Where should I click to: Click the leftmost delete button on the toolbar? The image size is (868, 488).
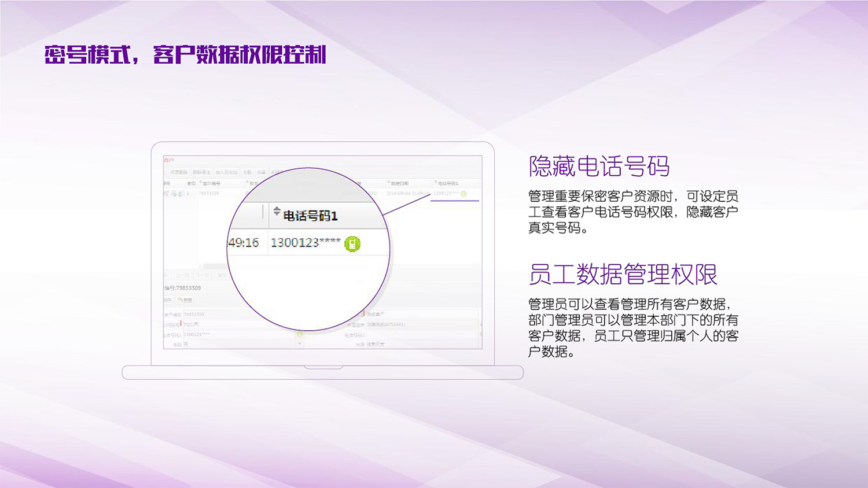coord(178,172)
